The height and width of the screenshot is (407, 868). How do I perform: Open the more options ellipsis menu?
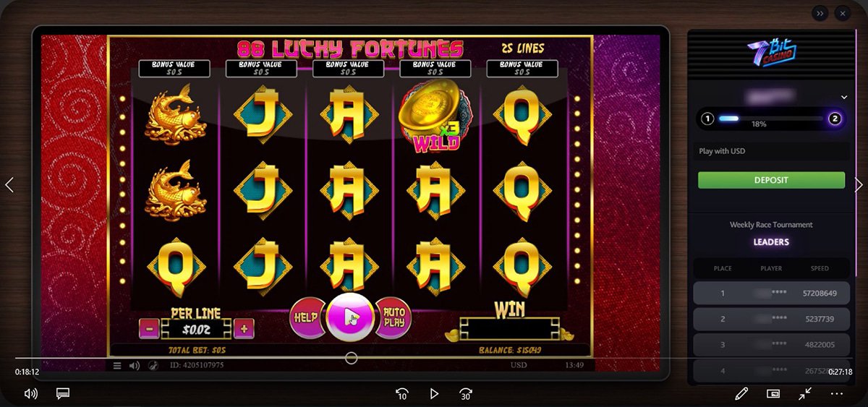(x=837, y=394)
